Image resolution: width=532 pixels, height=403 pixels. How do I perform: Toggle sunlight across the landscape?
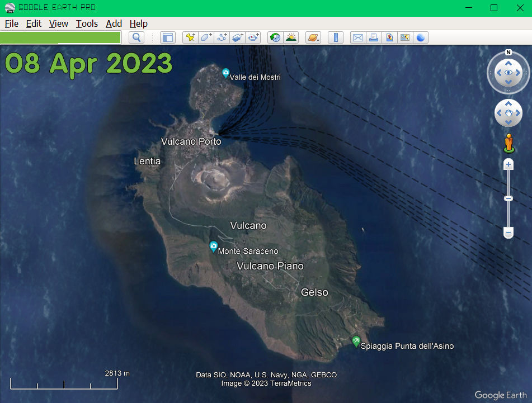[291, 37]
